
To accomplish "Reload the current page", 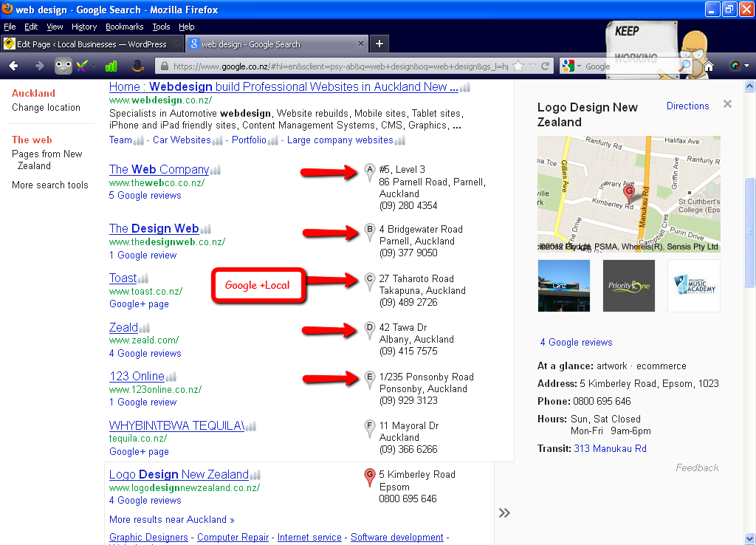I will point(546,66).
